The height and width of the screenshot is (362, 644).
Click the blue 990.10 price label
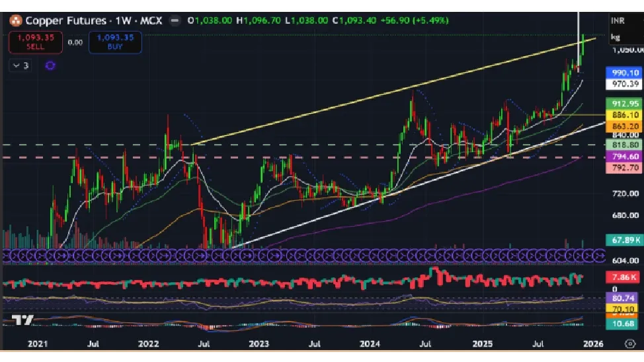point(624,73)
